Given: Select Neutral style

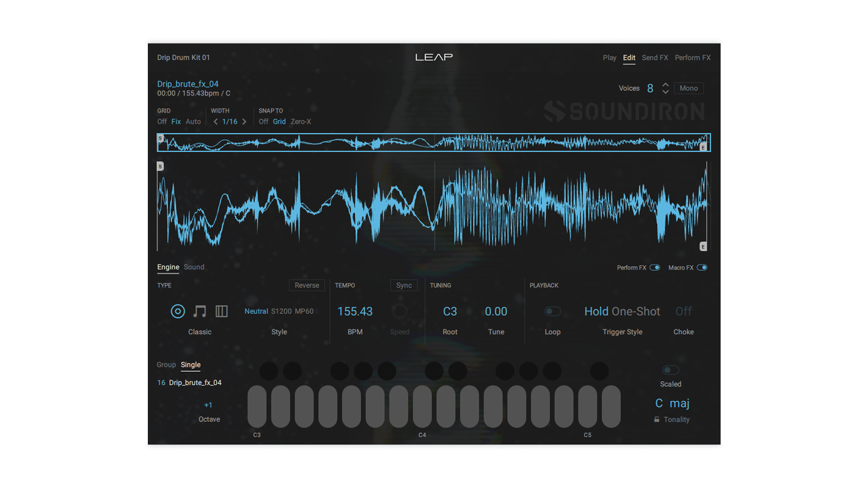Looking at the screenshot, I should [x=256, y=311].
